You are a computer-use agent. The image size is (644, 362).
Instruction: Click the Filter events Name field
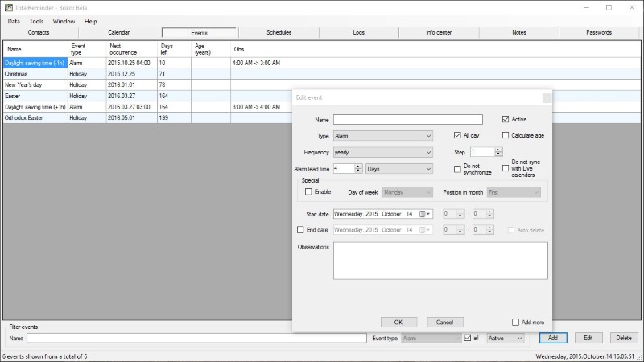pos(196,338)
